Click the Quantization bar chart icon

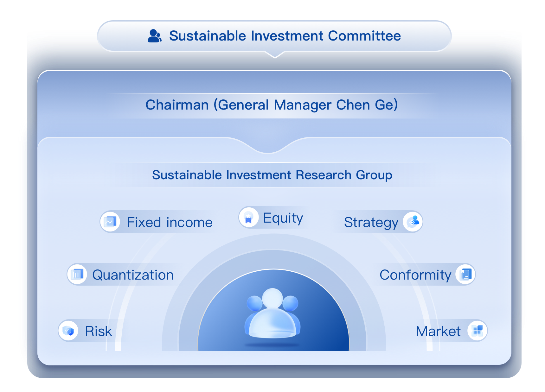point(77,274)
